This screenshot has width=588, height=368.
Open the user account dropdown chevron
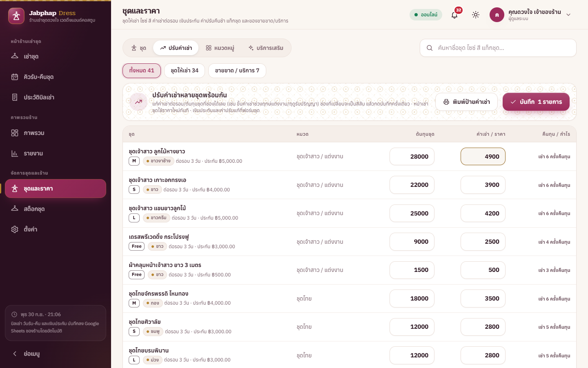568,15
